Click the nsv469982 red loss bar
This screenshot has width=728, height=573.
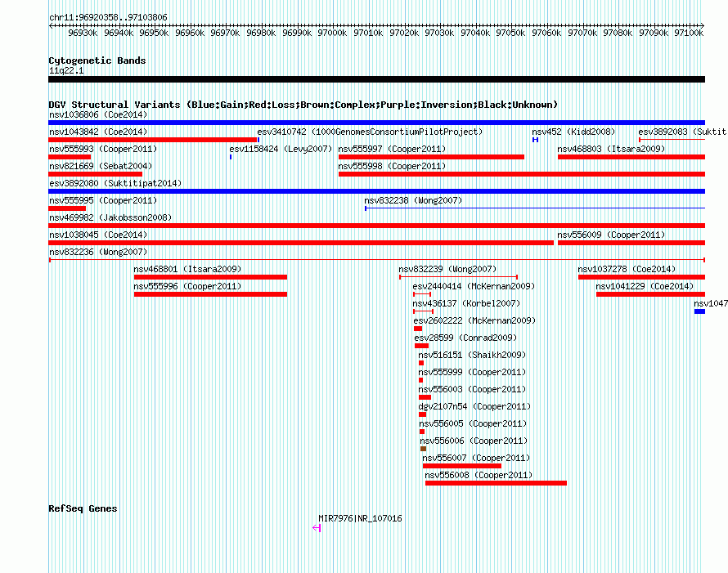point(376,226)
